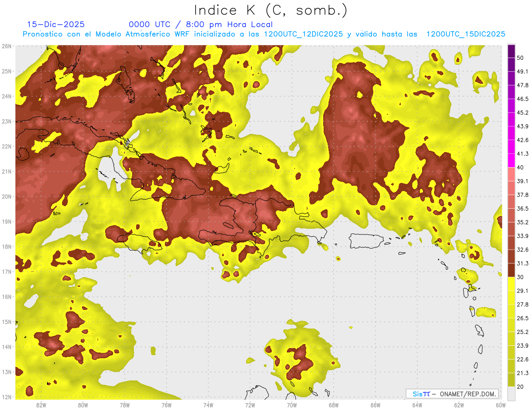This screenshot has height=411, width=532.
Task: Click the colorbar value label "32.6"
Action: (522, 250)
